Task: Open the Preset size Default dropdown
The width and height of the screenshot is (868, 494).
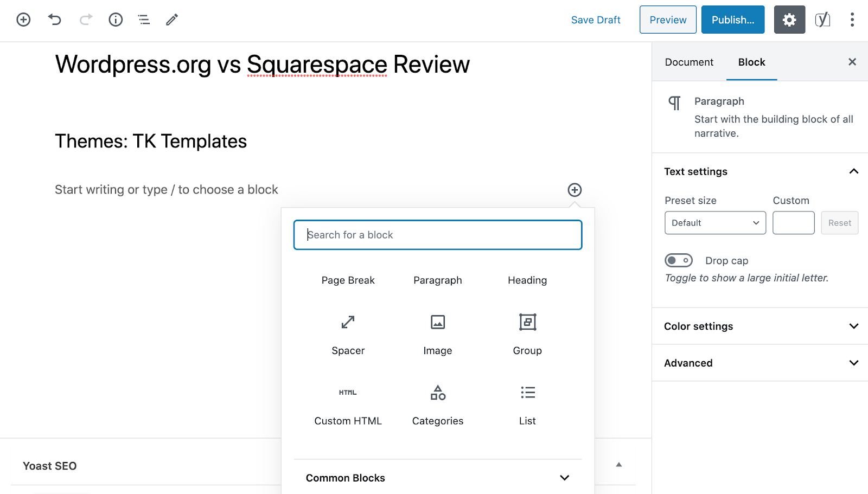Action: (715, 223)
